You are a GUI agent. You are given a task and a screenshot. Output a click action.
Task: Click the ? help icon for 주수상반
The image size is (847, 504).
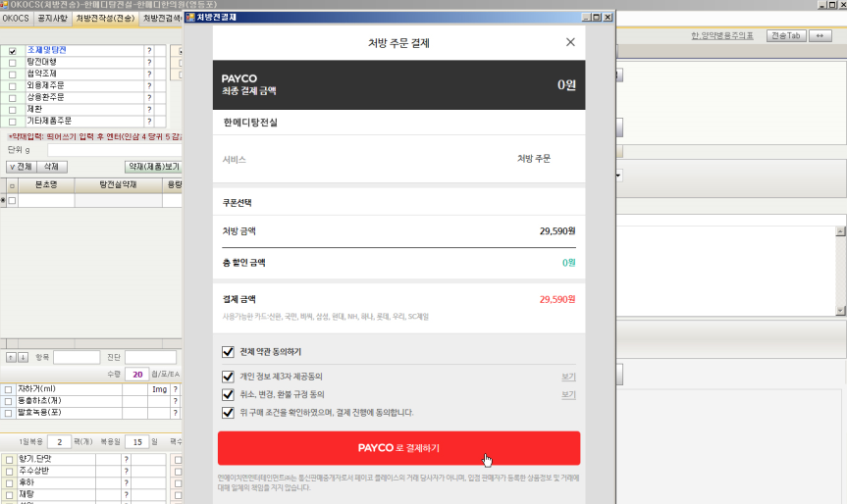coord(126,471)
